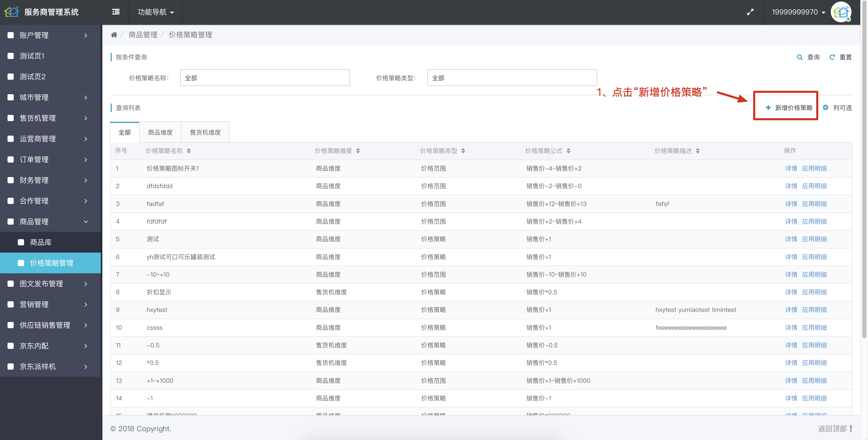Sort by 价格策略维度 column arrows
This screenshot has width=868, height=440.
pyautogui.click(x=358, y=151)
